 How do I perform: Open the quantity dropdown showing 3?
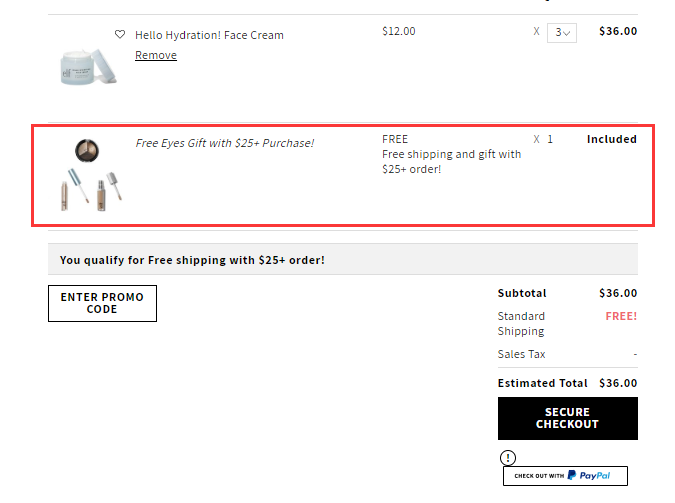(x=562, y=33)
